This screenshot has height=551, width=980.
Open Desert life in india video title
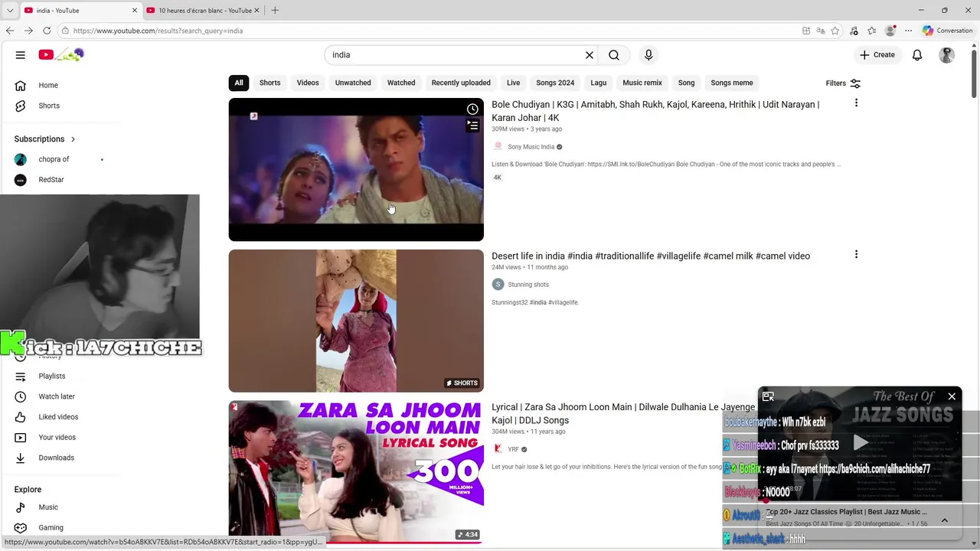[x=651, y=256]
